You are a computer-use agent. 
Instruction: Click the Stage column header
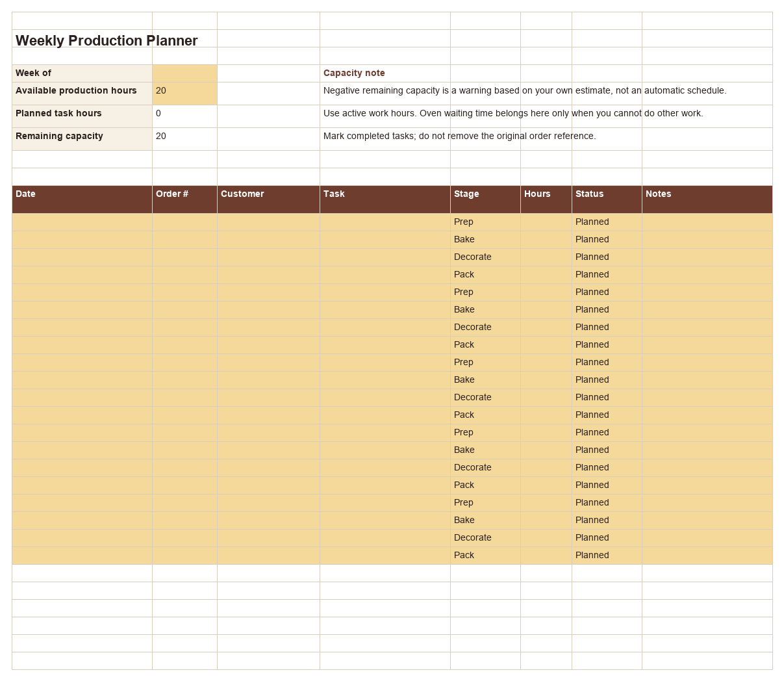click(x=485, y=199)
